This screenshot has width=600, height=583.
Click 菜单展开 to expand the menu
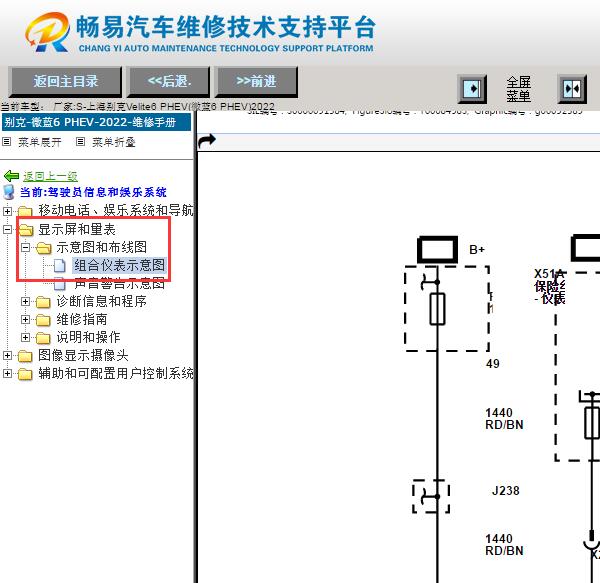39,142
